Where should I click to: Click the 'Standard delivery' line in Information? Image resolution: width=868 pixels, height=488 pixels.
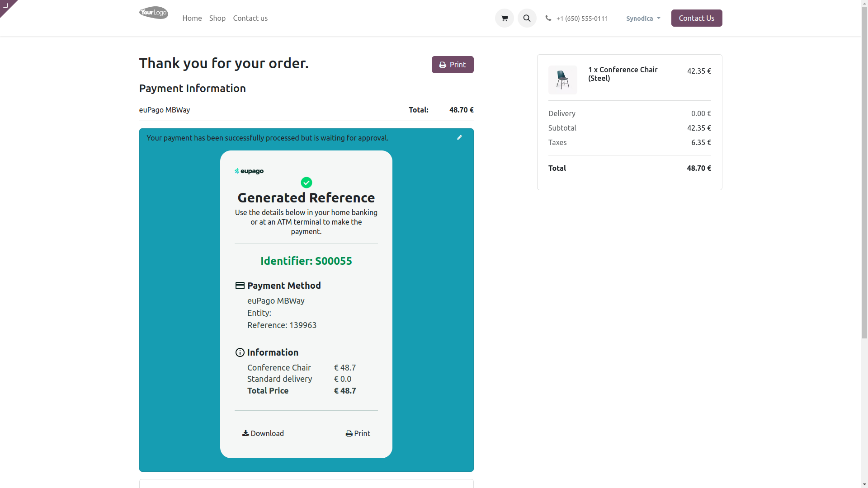pos(279,379)
